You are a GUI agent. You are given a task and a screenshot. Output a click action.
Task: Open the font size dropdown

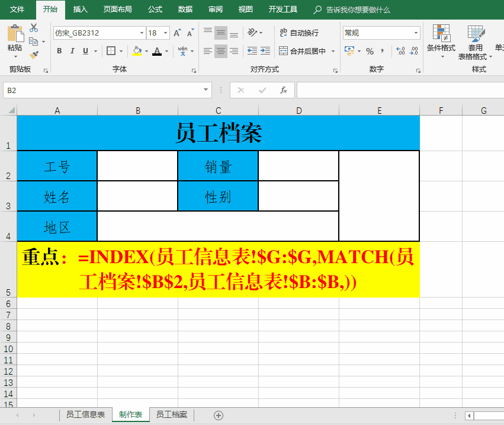tap(165, 33)
